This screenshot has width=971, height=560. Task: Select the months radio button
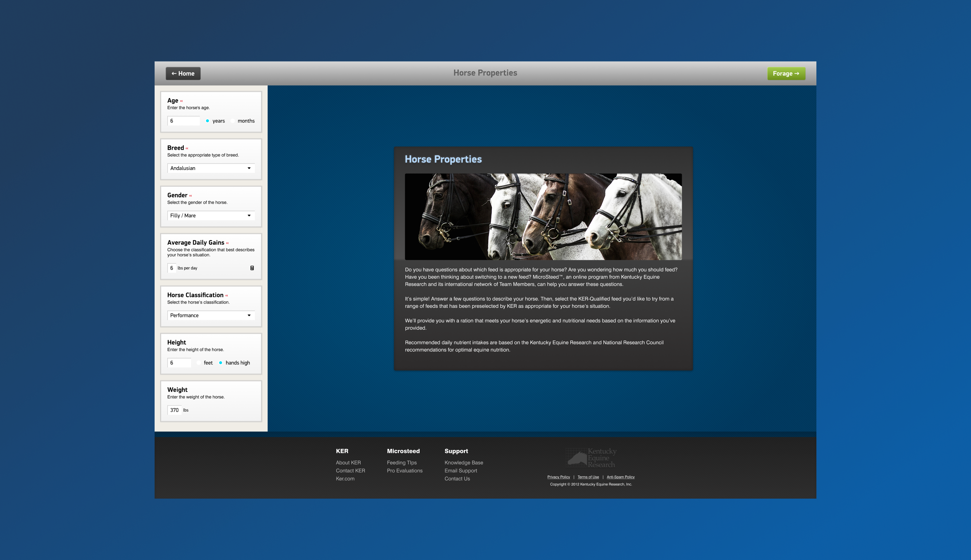233,121
